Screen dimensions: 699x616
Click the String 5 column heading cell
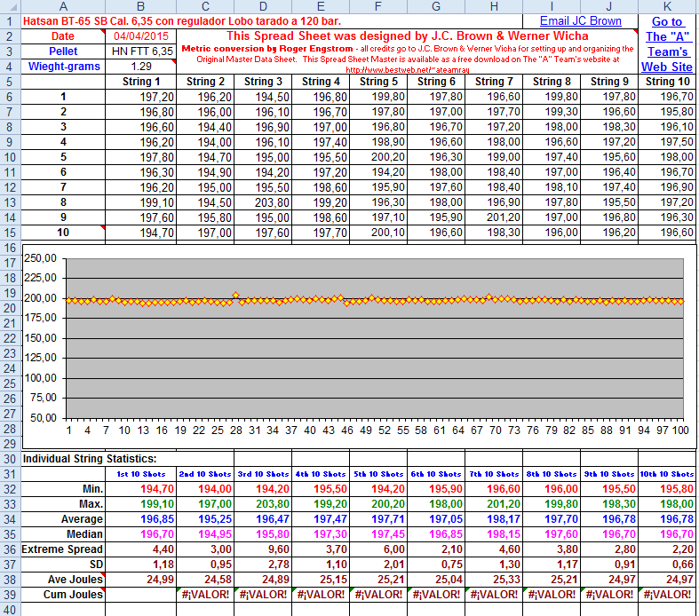pos(379,82)
